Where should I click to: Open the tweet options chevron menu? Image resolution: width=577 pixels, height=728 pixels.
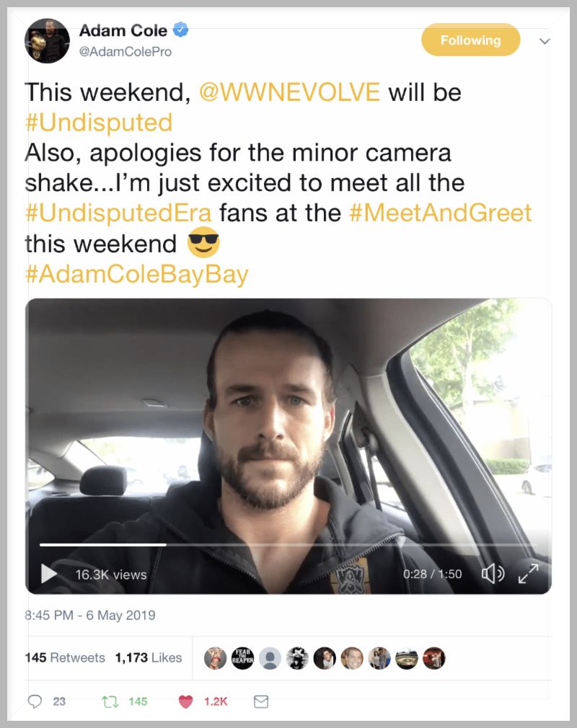[x=545, y=41]
